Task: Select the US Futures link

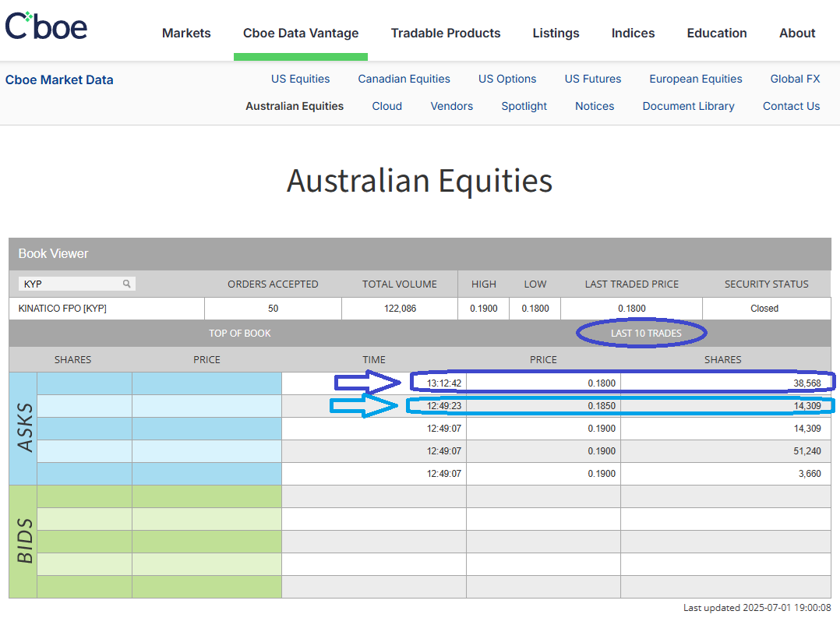Action: [x=593, y=79]
